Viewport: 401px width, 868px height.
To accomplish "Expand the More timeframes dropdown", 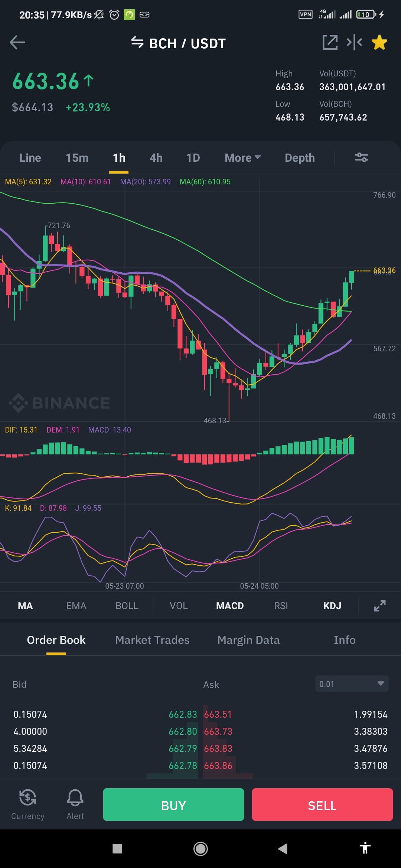I will pyautogui.click(x=242, y=158).
